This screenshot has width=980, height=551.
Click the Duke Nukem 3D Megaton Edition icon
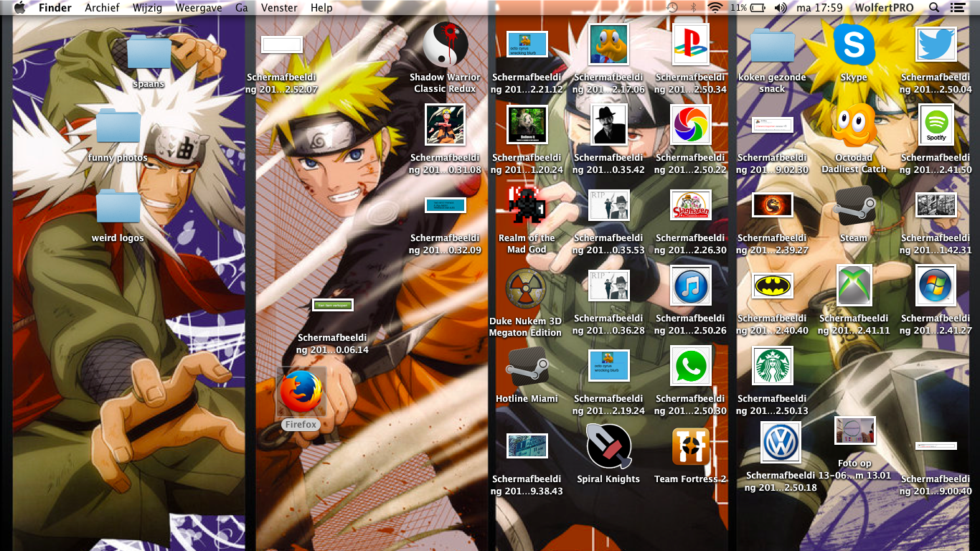click(x=526, y=288)
